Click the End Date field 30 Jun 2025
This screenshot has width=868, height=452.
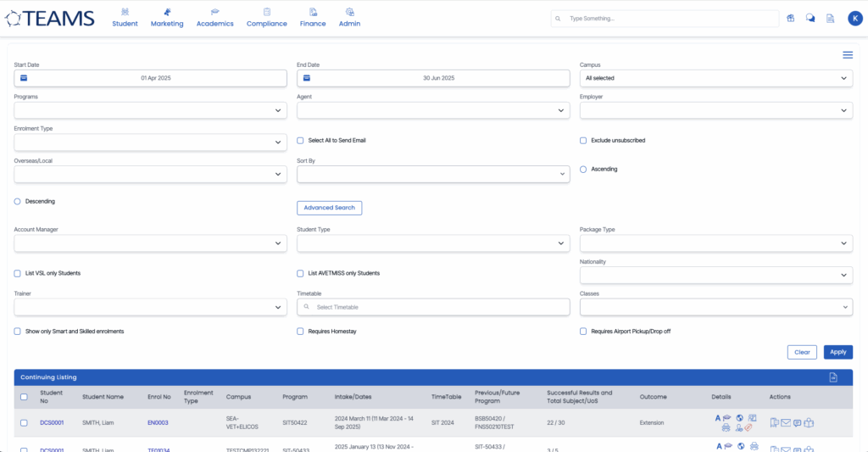point(433,78)
